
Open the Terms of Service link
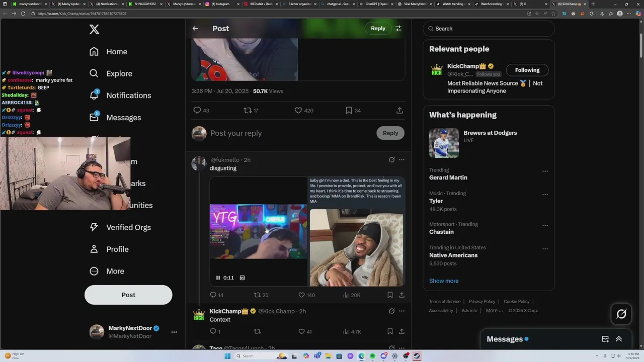445,302
